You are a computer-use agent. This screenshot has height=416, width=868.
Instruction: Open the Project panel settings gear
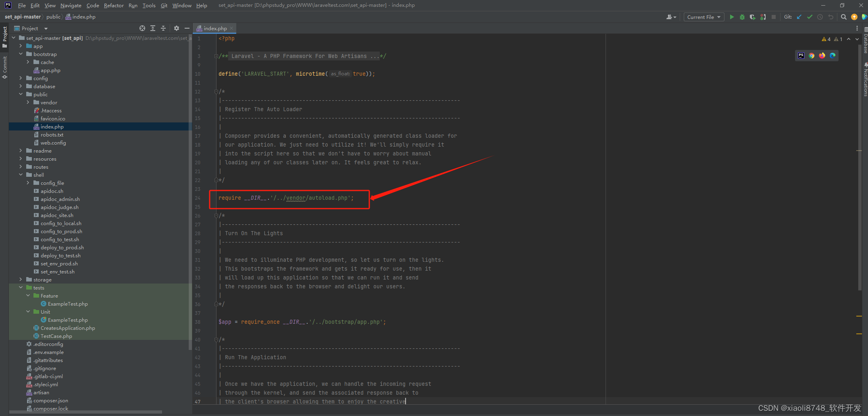[176, 28]
